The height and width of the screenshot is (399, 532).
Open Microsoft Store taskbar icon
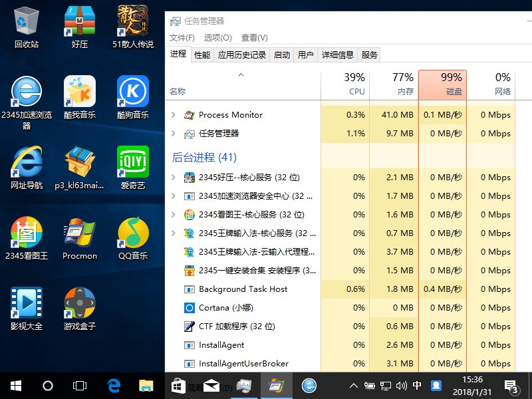(178, 386)
